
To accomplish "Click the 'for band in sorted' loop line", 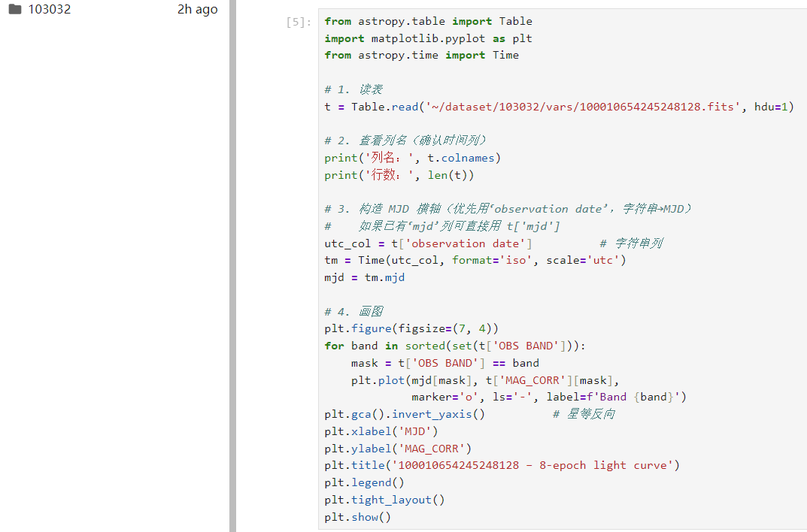I will (x=454, y=346).
